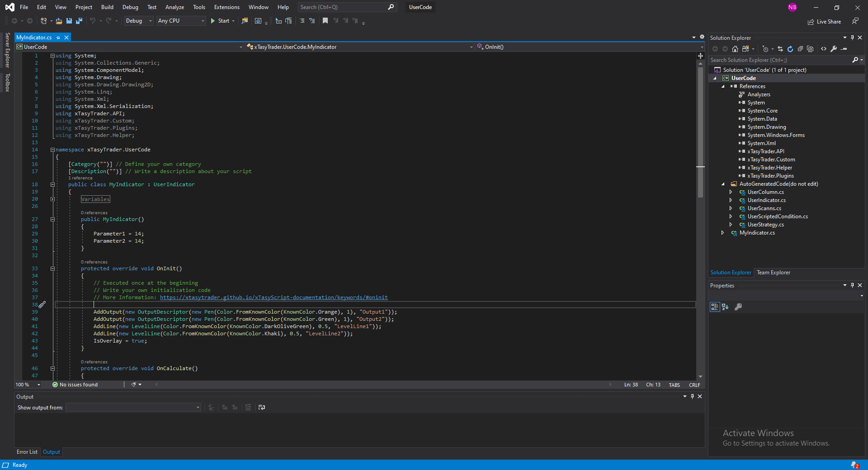Open the xTasyScript documentation hyperlink
The image size is (868, 470).
pos(274,297)
